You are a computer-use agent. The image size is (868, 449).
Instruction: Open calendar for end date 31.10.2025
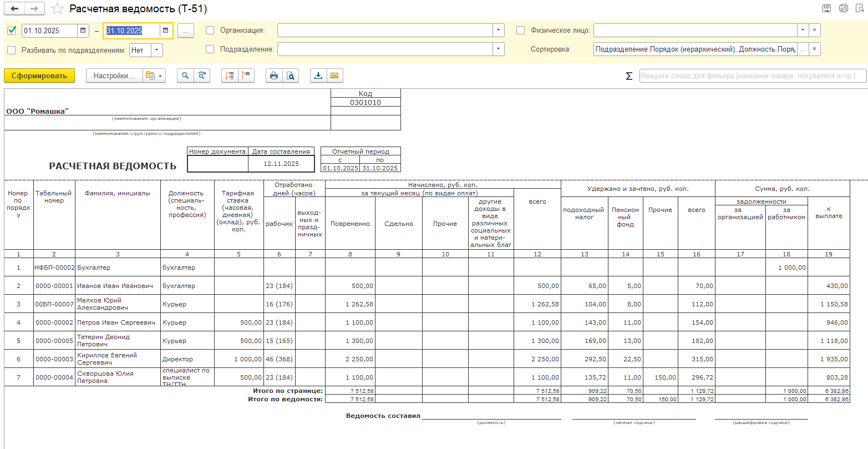pyautogui.click(x=166, y=31)
